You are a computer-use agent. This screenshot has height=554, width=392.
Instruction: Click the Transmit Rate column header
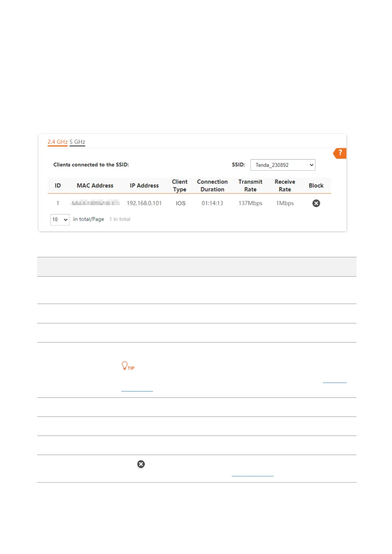[x=250, y=186]
